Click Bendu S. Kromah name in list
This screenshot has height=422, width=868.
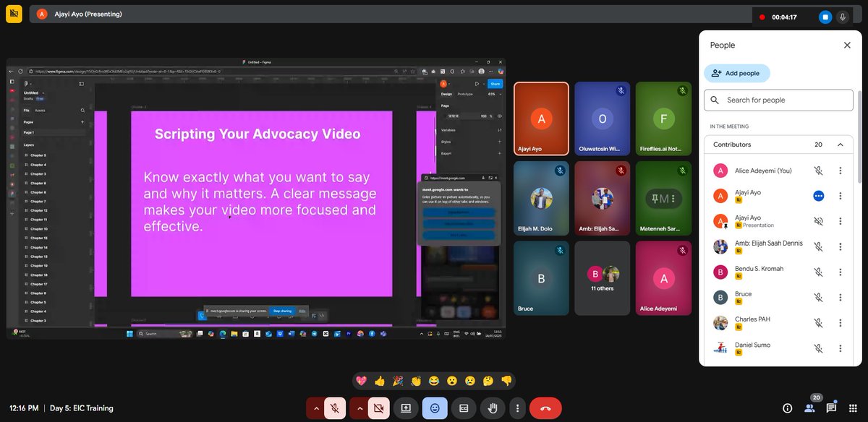click(759, 269)
